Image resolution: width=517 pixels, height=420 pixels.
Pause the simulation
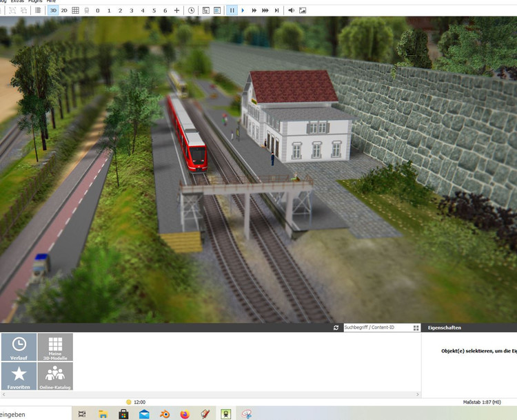click(x=232, y=10)
